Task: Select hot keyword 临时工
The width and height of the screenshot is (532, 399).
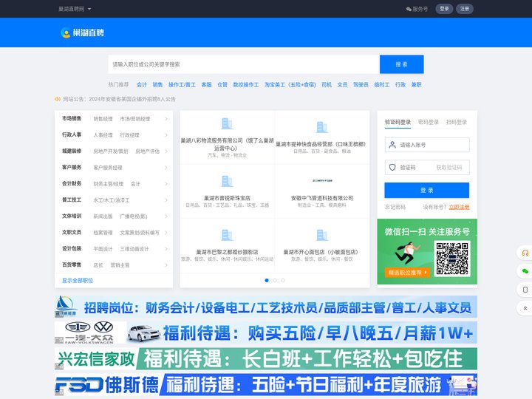Action: 382,84
